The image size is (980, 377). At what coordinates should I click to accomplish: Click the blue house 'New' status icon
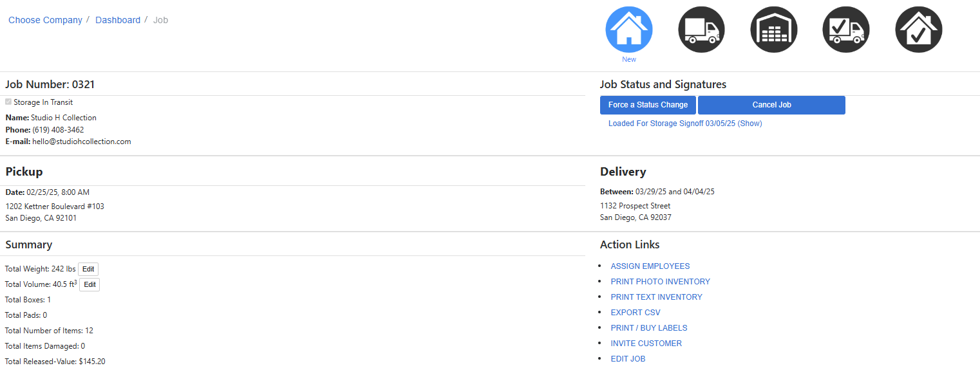pyautogui.click(x=629, y=30)
